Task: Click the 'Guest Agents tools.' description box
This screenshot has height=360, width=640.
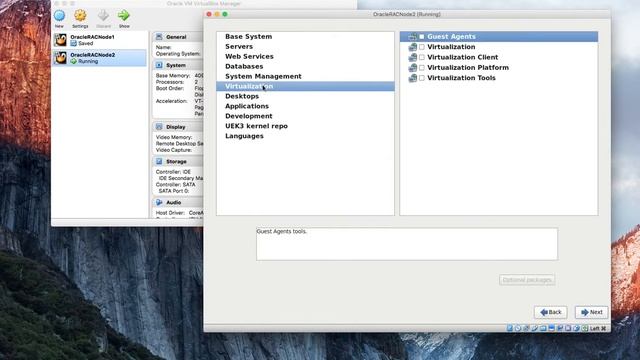Action: (x=407, y=244)
